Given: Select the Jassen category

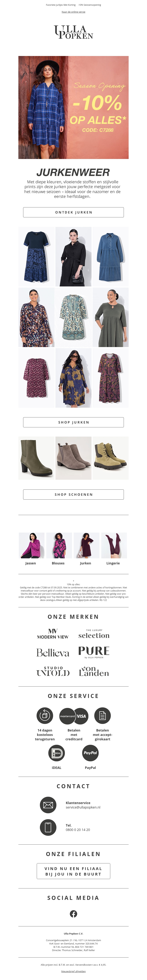Looking at the screenshot, I should tap(31, 549).
